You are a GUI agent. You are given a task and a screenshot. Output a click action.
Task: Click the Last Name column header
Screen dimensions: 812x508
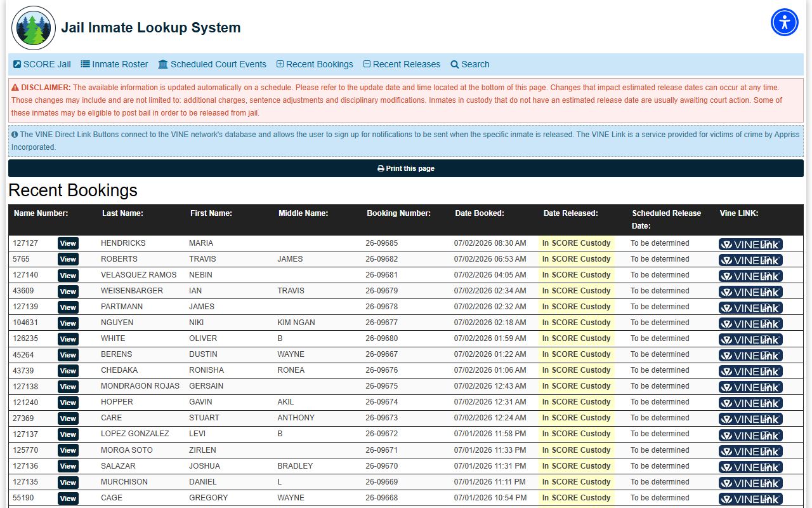pyautogui.click(x=122, y=213)
